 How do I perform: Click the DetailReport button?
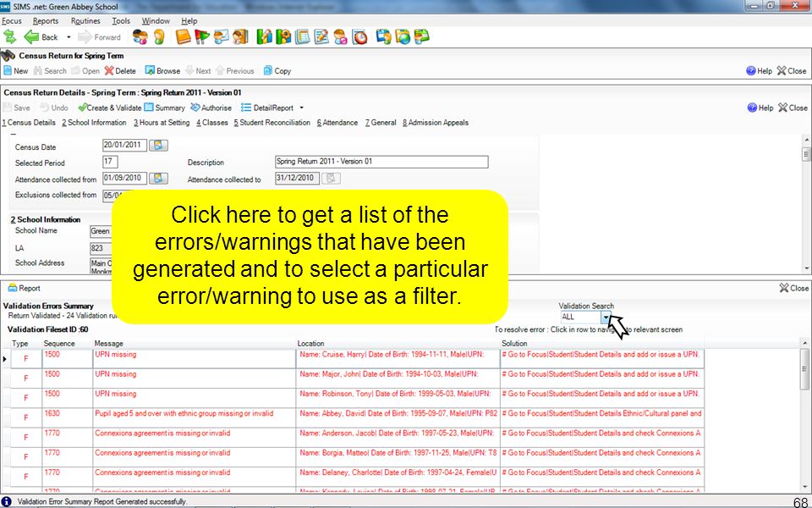(x=267, y=108)
